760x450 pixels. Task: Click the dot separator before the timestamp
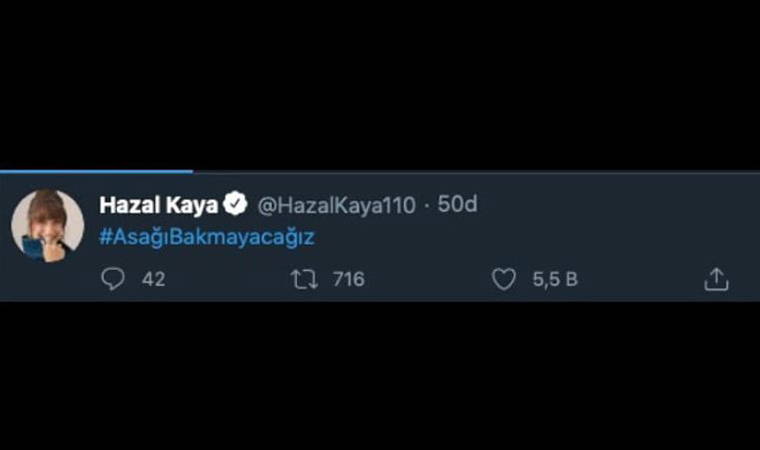click(426, 205)
